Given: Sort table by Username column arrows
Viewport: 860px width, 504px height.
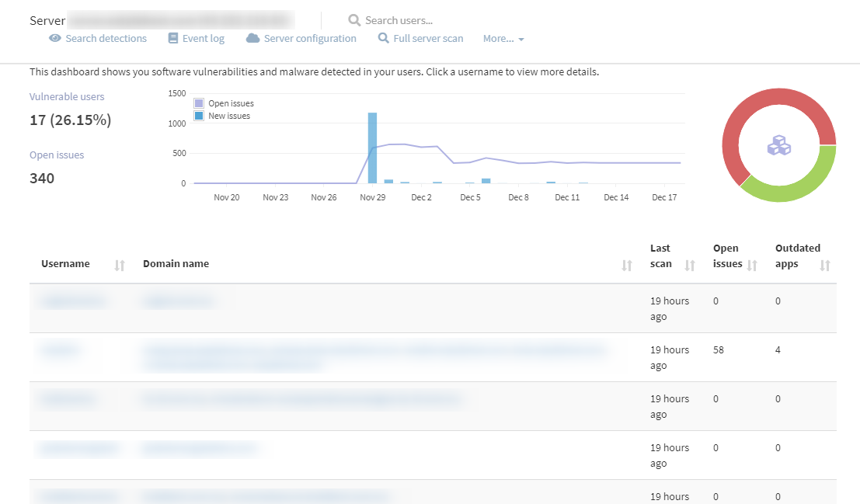Looking at the screenshot, I should pos(120,266).
